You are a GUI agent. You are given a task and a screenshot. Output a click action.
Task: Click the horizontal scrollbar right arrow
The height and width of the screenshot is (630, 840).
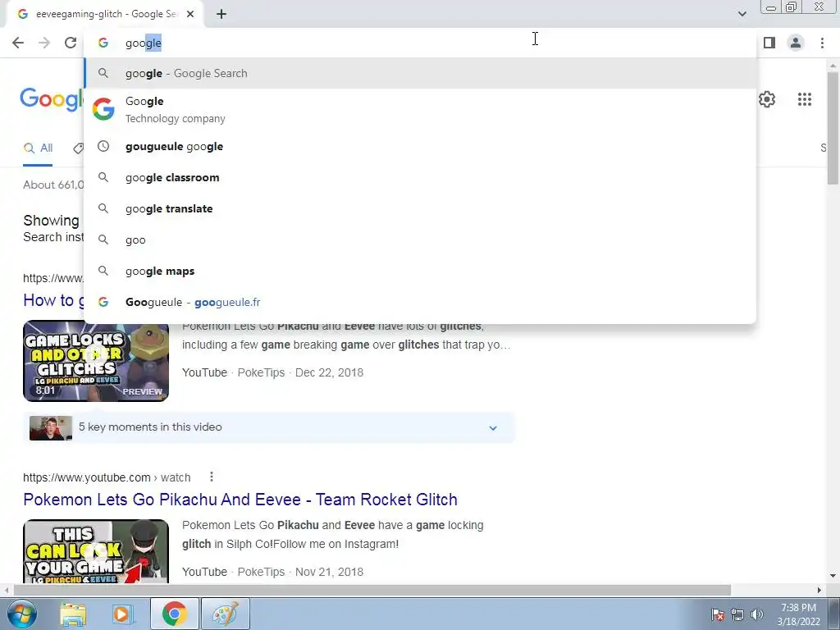[819, 590]
